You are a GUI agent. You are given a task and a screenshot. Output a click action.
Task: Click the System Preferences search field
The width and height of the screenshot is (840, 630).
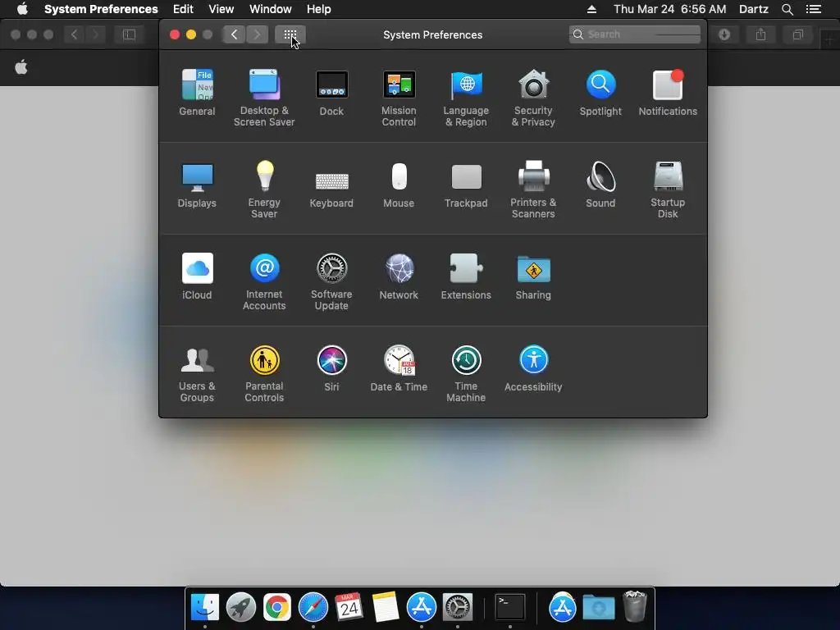click(x=634, y=34)
